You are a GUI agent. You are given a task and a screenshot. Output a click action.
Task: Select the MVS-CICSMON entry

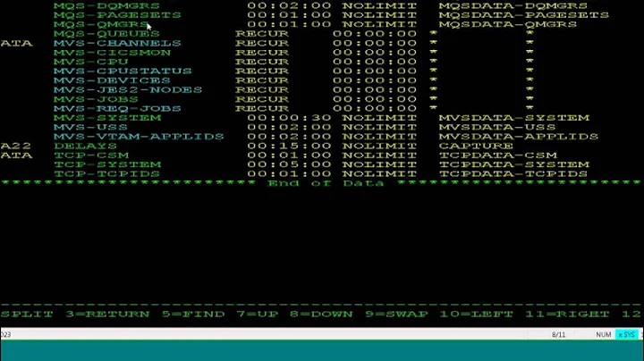(112, 53)
